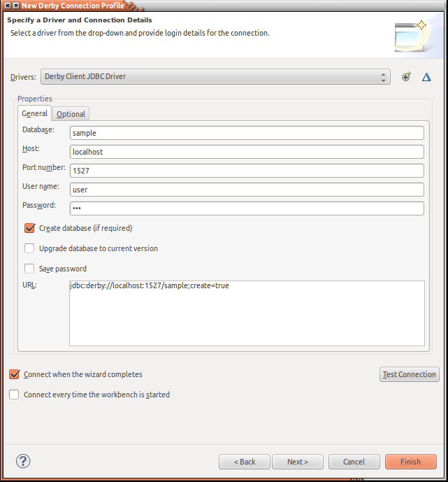Click the Test Connection button
Viewport: 448px width, 482px height.
tap(410, 374)
